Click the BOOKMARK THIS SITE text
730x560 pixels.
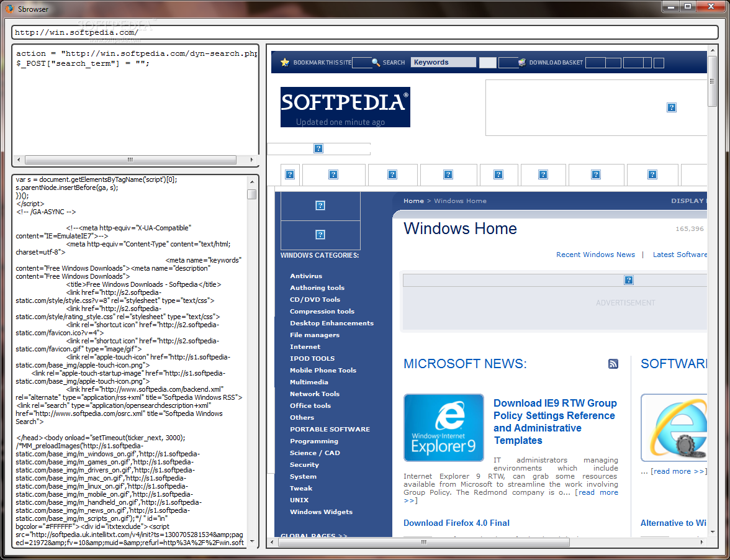[322, 62]
